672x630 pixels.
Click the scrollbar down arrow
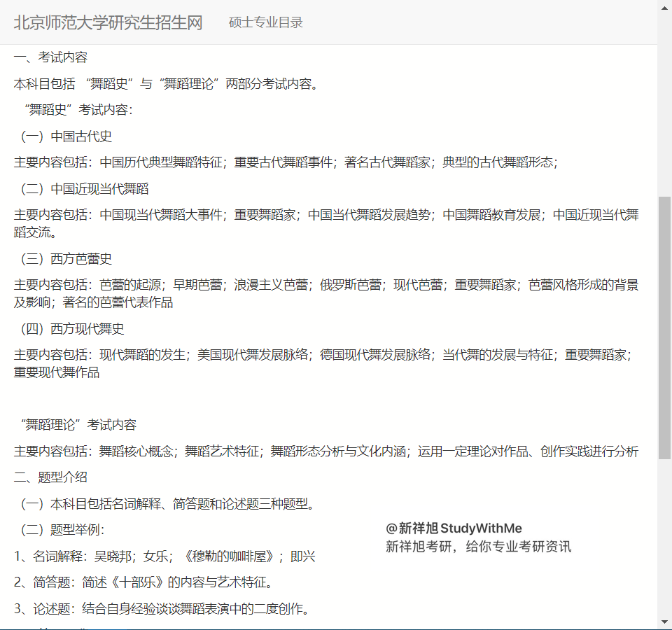point(664,622)
